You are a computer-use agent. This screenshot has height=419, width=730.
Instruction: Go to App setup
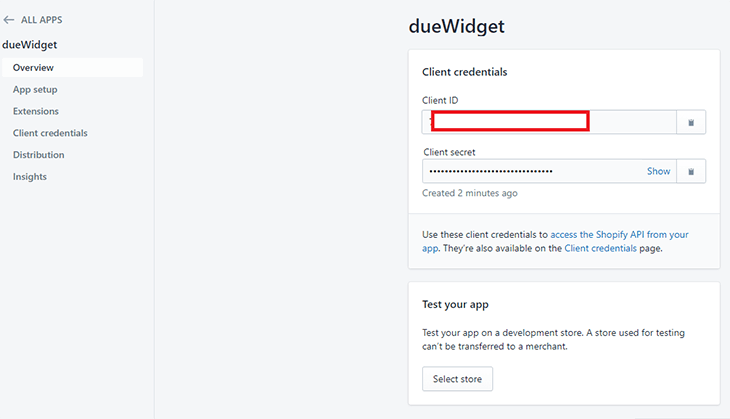coord(35,89)
